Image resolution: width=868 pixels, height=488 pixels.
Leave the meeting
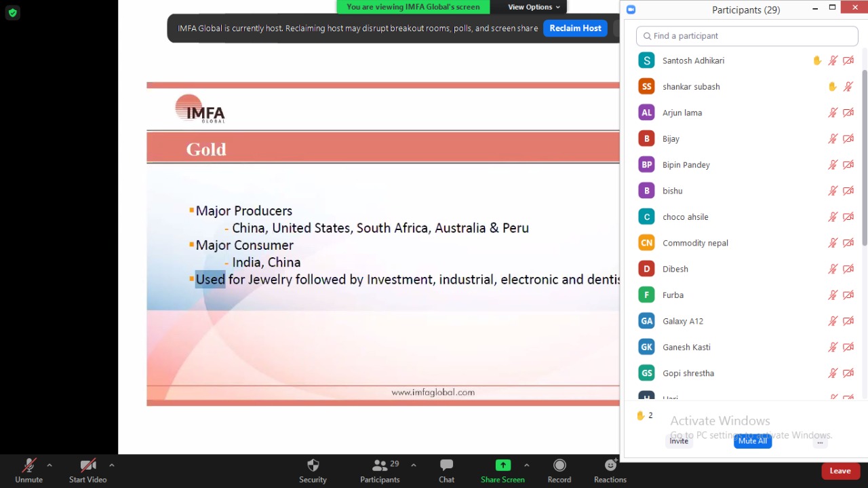tap(840, 471)
